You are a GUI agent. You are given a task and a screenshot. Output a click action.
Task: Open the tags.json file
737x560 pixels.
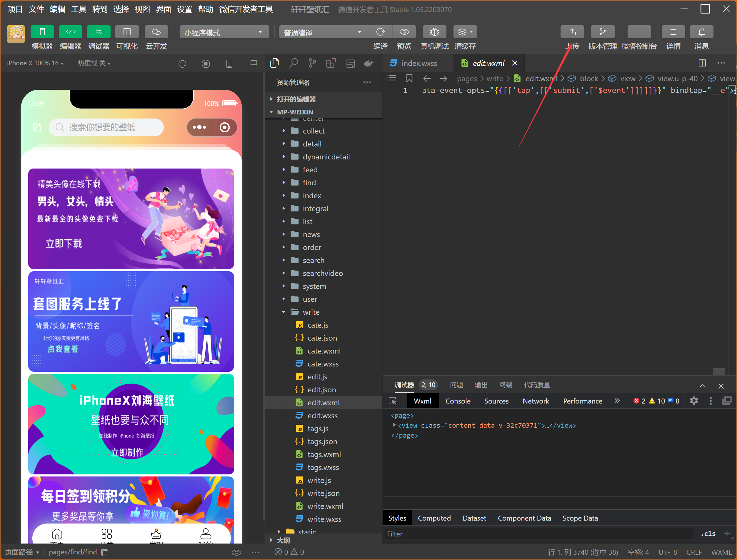324,441
